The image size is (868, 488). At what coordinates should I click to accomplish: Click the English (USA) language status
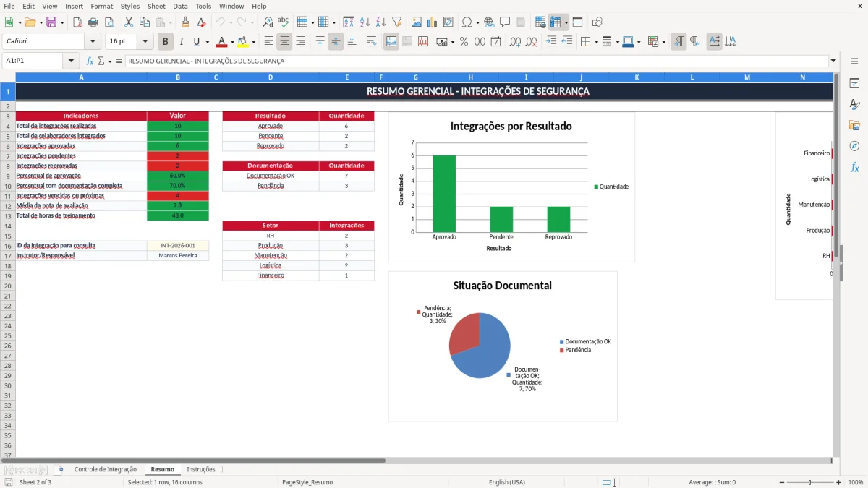click(507, 482)
